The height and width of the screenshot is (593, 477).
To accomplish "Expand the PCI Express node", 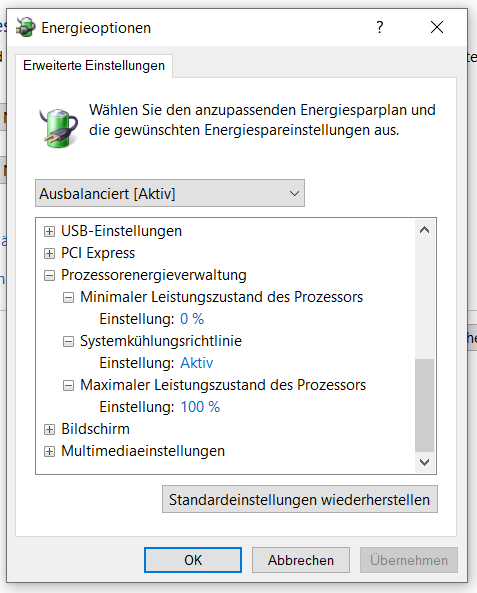I will pyautogui.click(x=49, y=253).
